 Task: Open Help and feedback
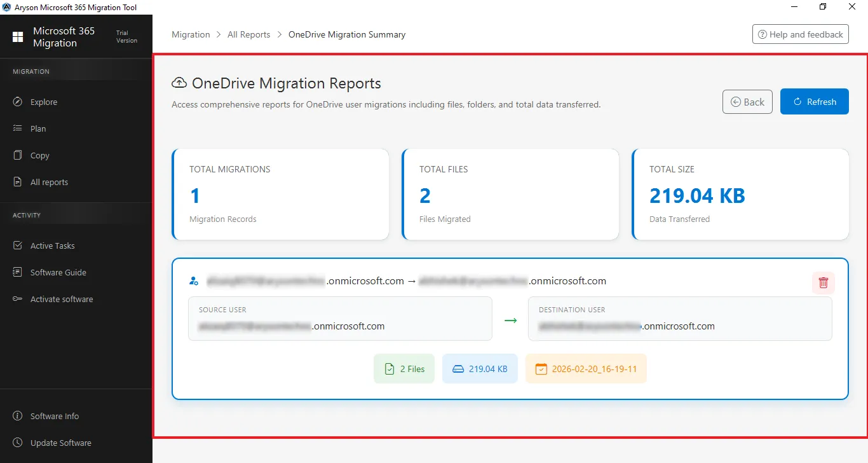(800, 34)
